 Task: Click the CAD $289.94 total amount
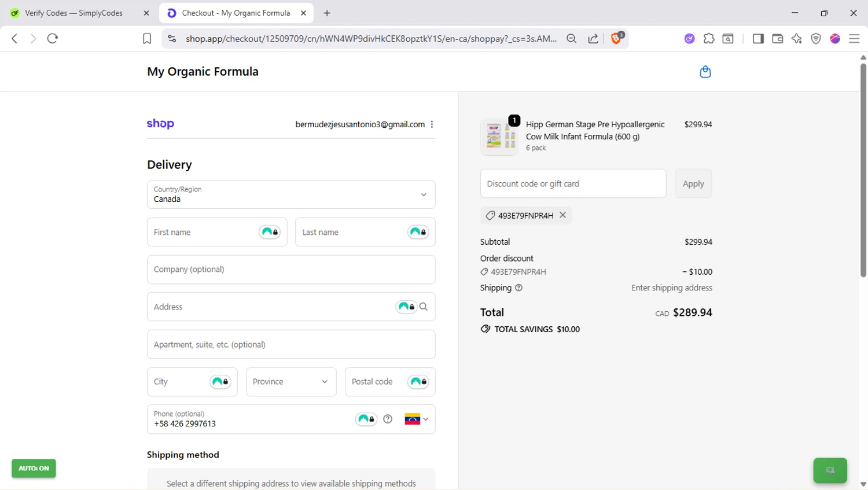coord(683,312)
